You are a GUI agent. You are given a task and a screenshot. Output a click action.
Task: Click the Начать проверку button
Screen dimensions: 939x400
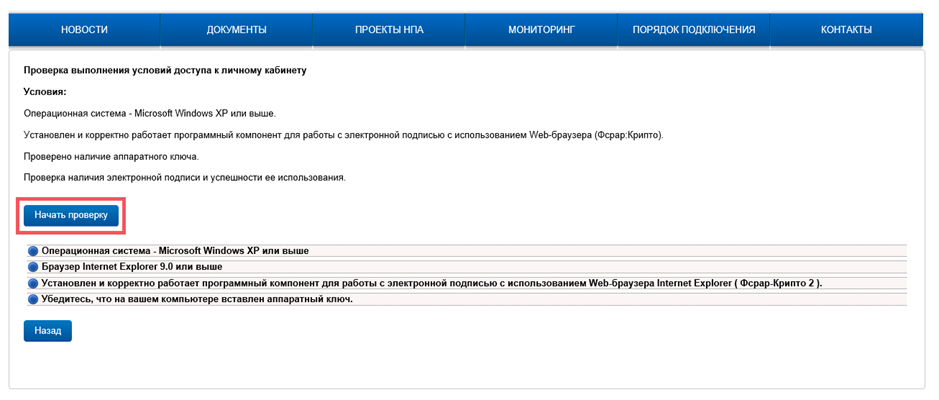[71, 216]
